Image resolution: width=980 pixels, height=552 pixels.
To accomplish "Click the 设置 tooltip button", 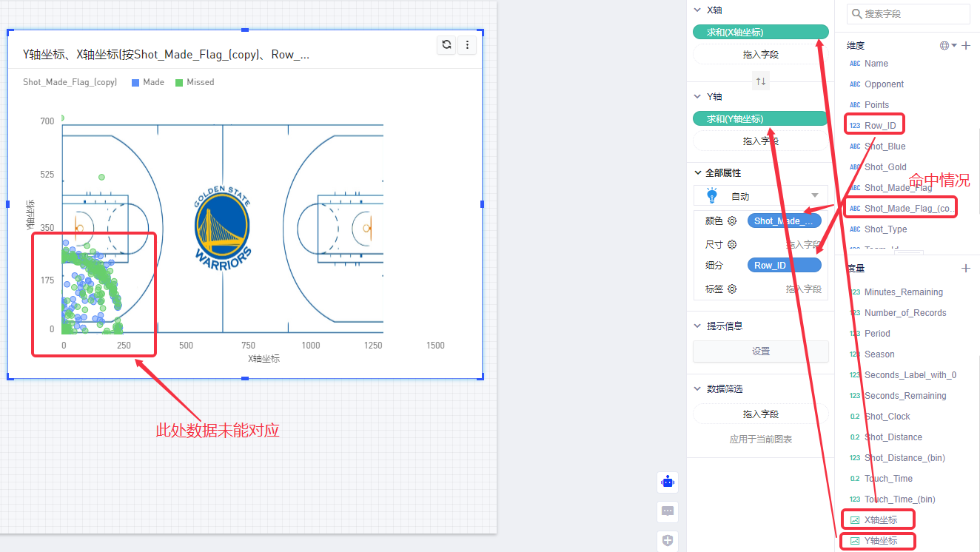I will pyautogui.click(x=760, y=351).
